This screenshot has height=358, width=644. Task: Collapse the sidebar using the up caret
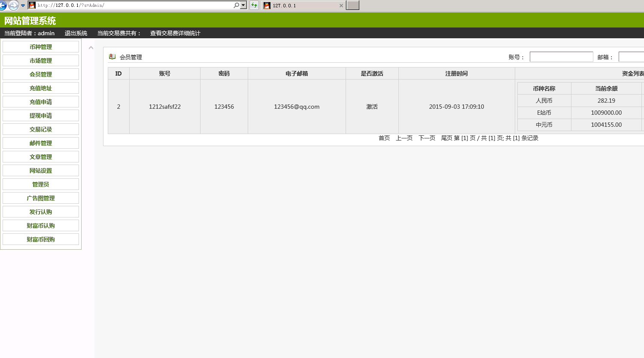pos(90,48)
